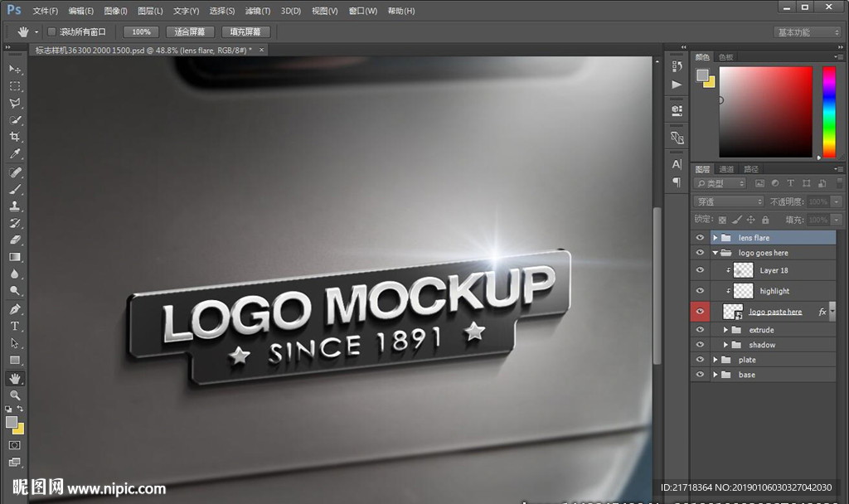This screenshot has height=504, width=849.
Task: Open the Character panel icon
Action: pos(677,164)
